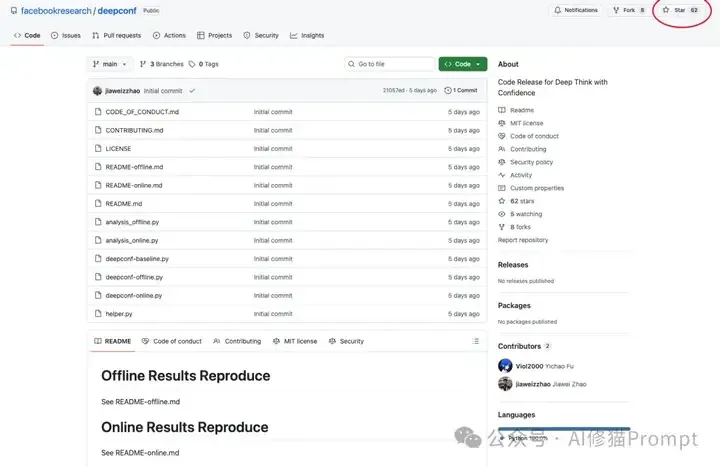Open the Projects tab

pyautogui.click(x=214, y=35)
